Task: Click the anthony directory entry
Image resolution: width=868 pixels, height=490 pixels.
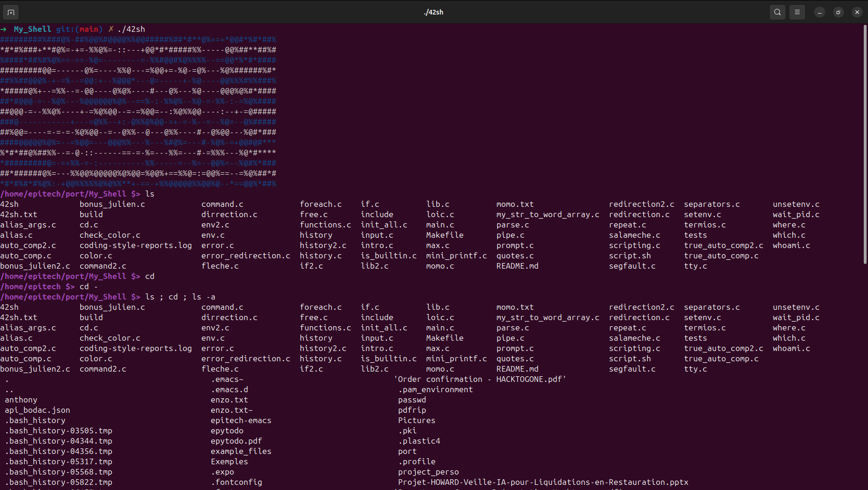Action: [21, 400]
